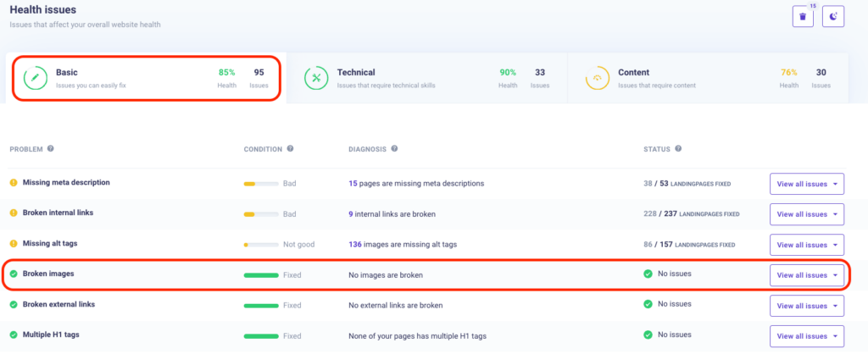
Task: Click the help icon next to Condition
Action: pos(291,149)
